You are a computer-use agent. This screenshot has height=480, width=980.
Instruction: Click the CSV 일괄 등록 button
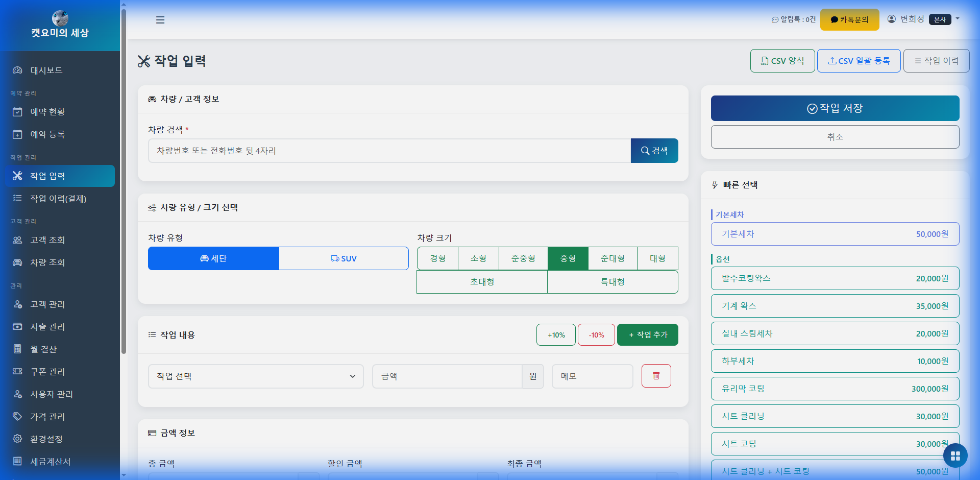click(x=859, y=61)
